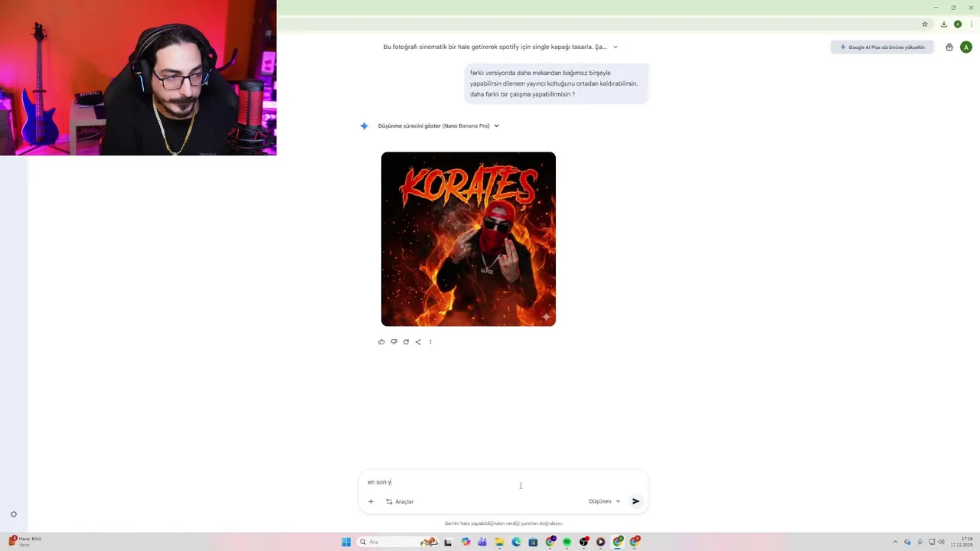Regenerate the response with redo icon

(x=406, y=342)
